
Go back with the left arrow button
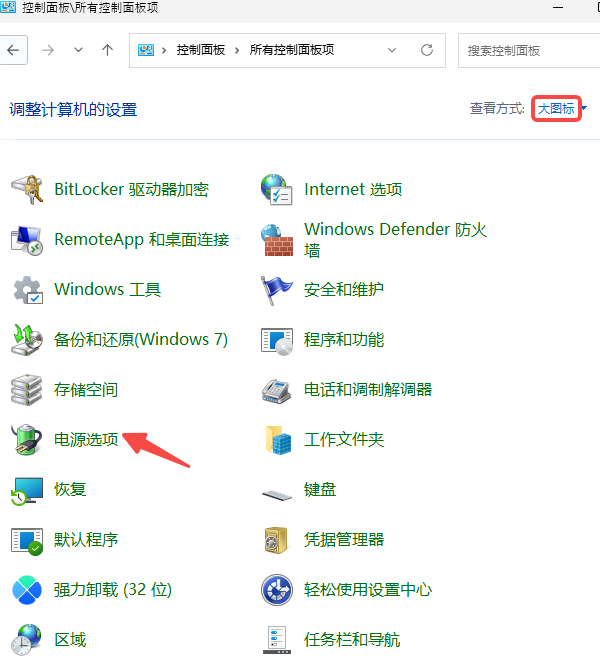pyautogui.click(x=14, y=50)
